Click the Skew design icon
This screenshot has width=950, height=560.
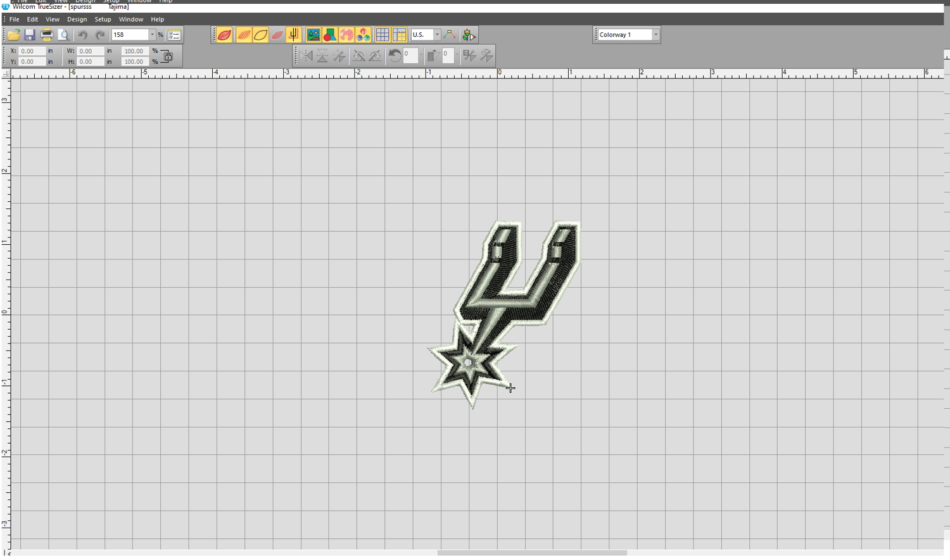tap(433, 56)
